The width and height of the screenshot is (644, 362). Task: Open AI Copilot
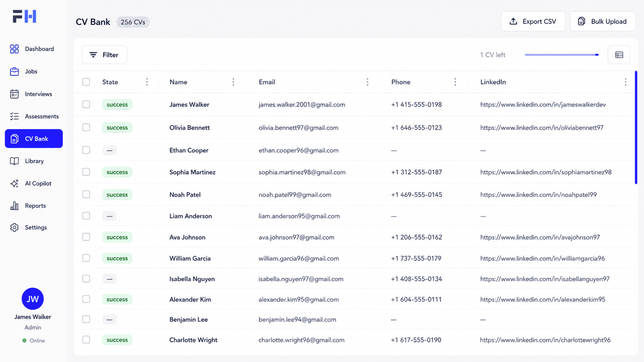(x=34, y=184)
